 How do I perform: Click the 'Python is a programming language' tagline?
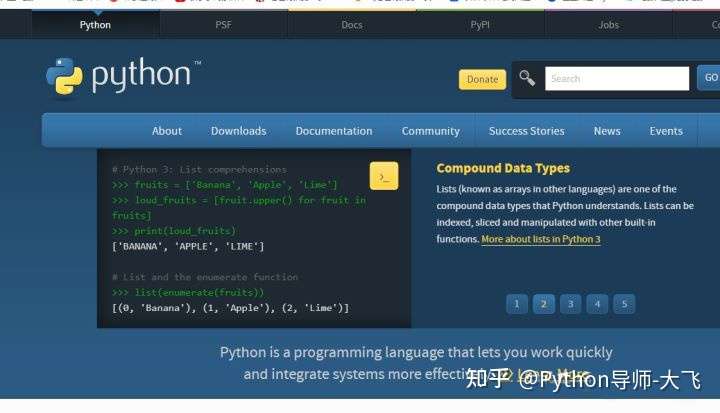416,363
